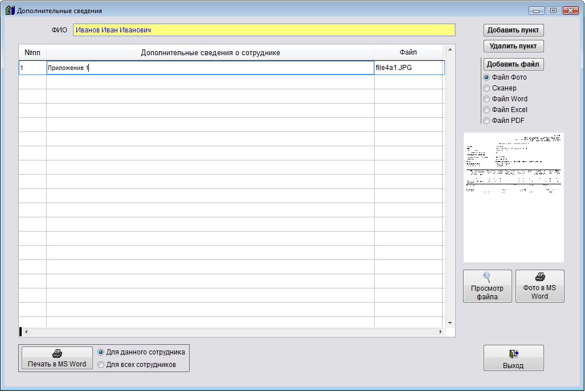The image size is (585, 392).
Task: Exit the window via the Выход label
Action: (513, 365)
